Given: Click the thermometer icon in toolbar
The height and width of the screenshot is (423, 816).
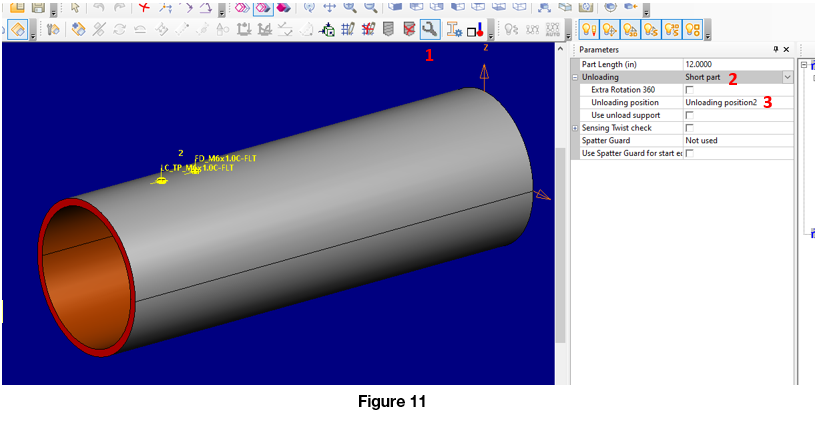Looking at the screenshot, I should pyautogui.click(x=481, y=30).
